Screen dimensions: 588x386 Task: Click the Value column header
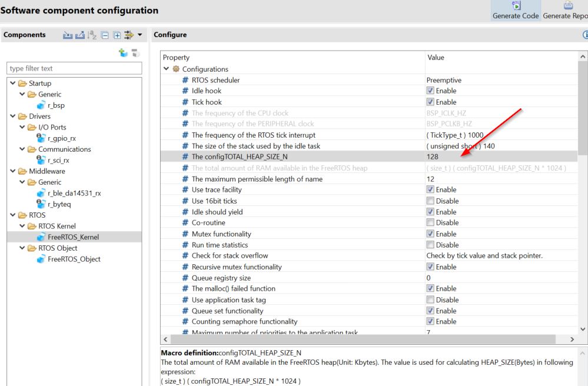[x=436, y=57]
